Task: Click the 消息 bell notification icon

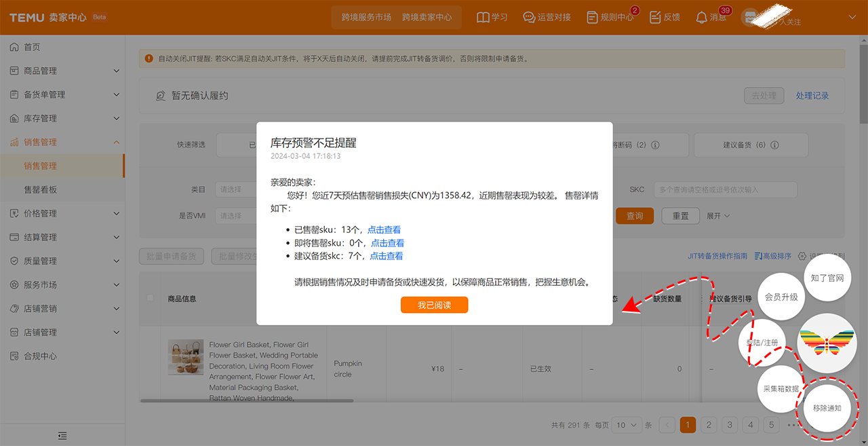Action: (702, 17)
